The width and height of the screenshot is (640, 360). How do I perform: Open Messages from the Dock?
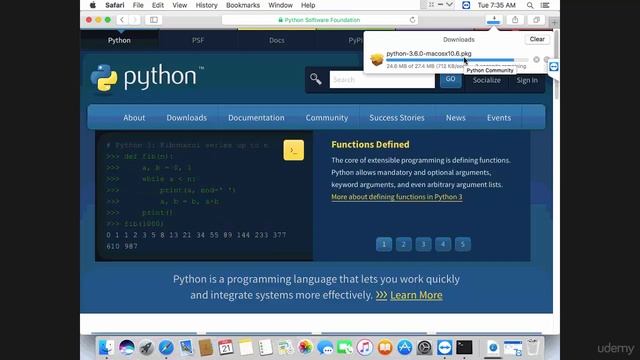coord(325,347)
